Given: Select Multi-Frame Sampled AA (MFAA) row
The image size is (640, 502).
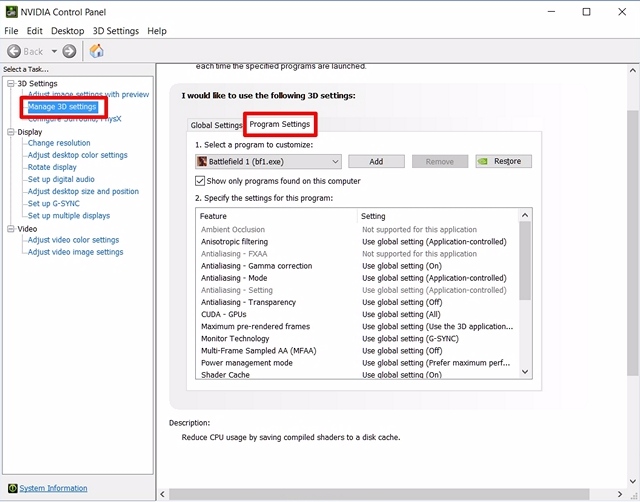Looking at the screenshot, I should (358, 351).
